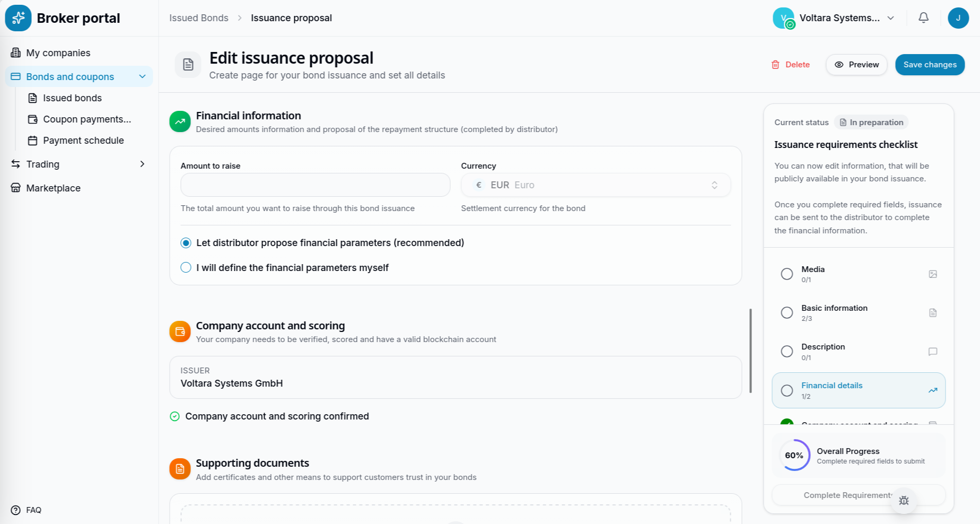The width and height of the screenshot is (980, 524).
Task: Click the Company account wallet icon
Action: coord(180,331)
